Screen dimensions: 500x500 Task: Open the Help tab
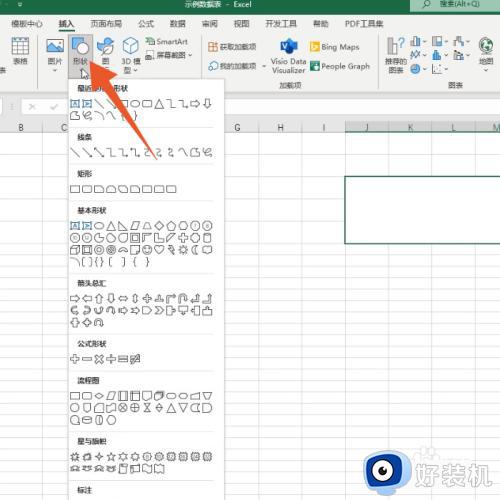click(x=321, y=24)
